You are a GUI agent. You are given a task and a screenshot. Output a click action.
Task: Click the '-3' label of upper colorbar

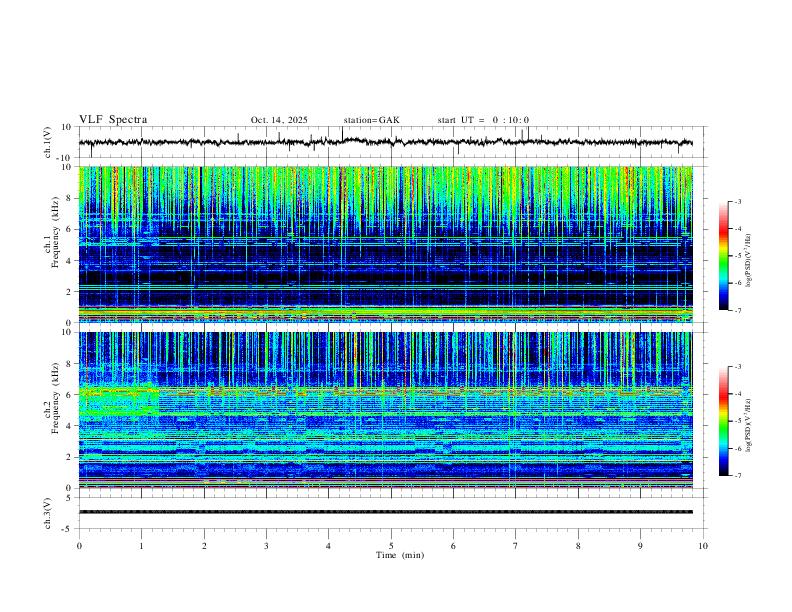point(737,201)
